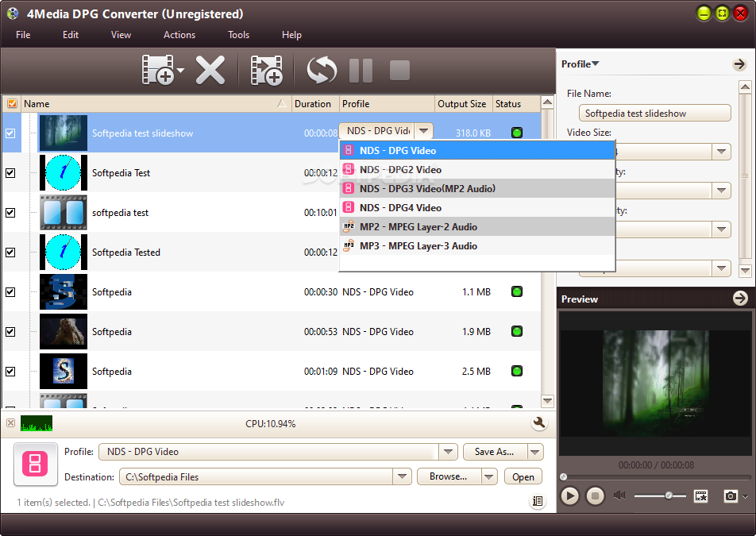Click the pink NDS profile icon
The height and width of the screenshot is (536, 756).
(x=35, y=464)
